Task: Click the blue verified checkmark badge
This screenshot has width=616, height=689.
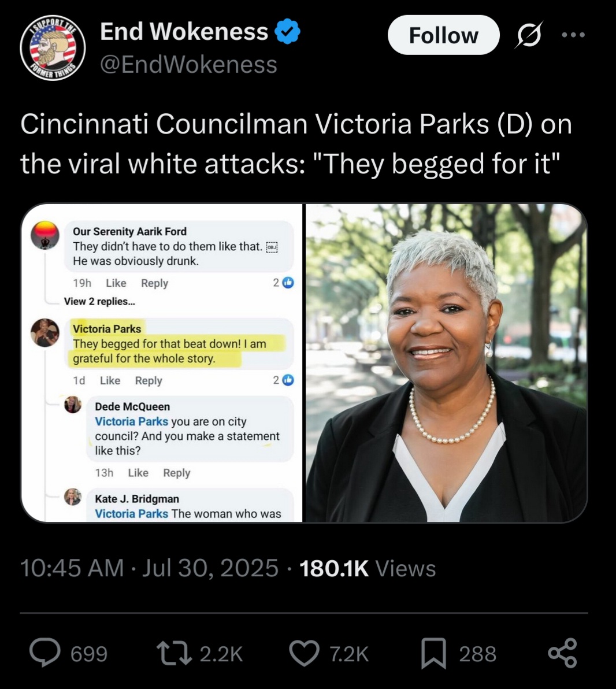Action: [x=287, y=31]
